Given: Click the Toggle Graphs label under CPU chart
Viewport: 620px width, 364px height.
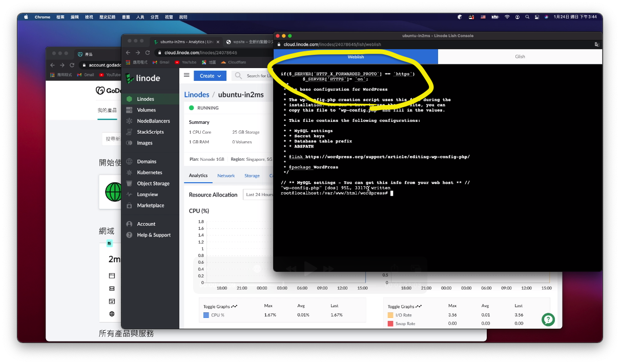Looking at the screenshot, I should point(220,307).
